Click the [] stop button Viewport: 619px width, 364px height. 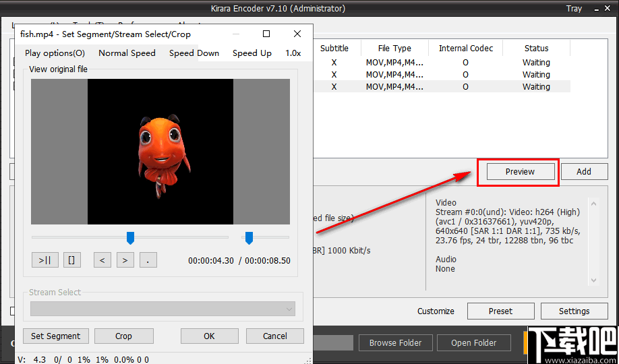click(72, 260)
